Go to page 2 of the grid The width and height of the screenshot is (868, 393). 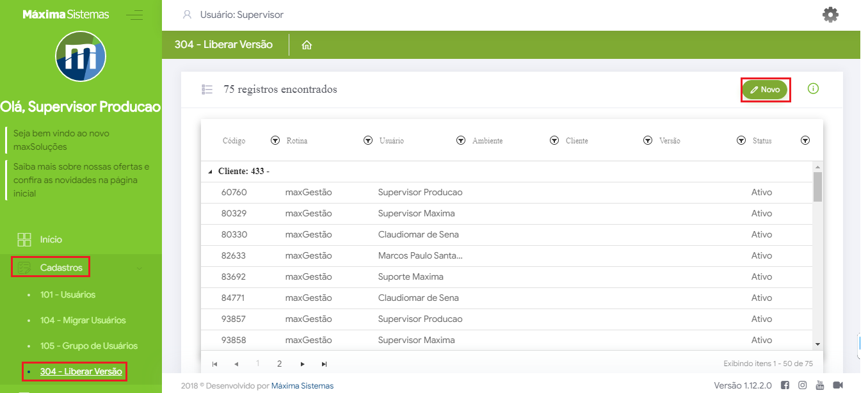click(279, 364)
